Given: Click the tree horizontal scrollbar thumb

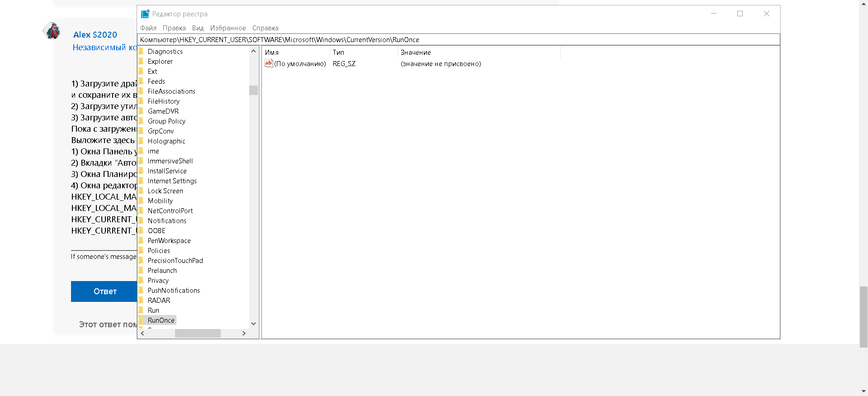Looking at the screenshot, I should (x=198, y=334).
